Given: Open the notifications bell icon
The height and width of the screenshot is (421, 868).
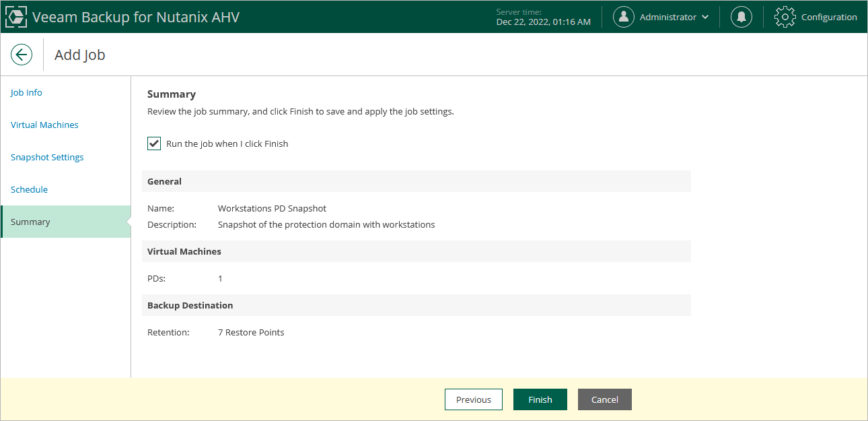Looking at the screenshot, I should [x=742, y=17].
